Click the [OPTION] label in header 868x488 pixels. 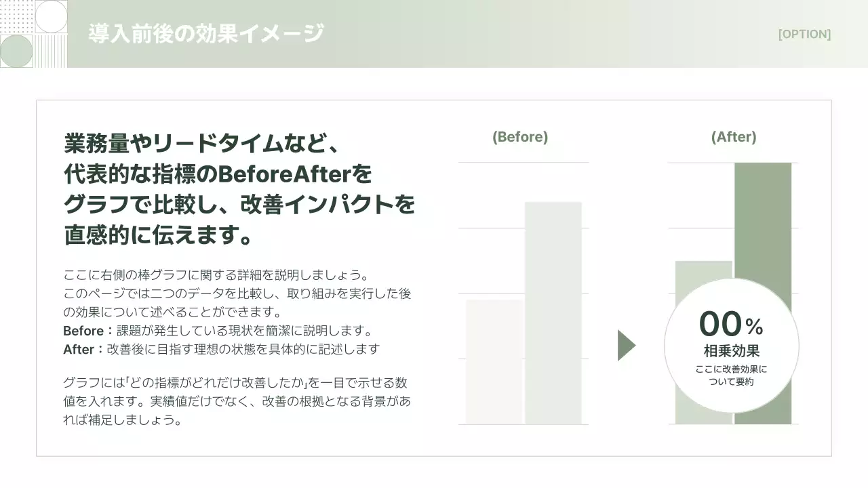tap(804, 34)
